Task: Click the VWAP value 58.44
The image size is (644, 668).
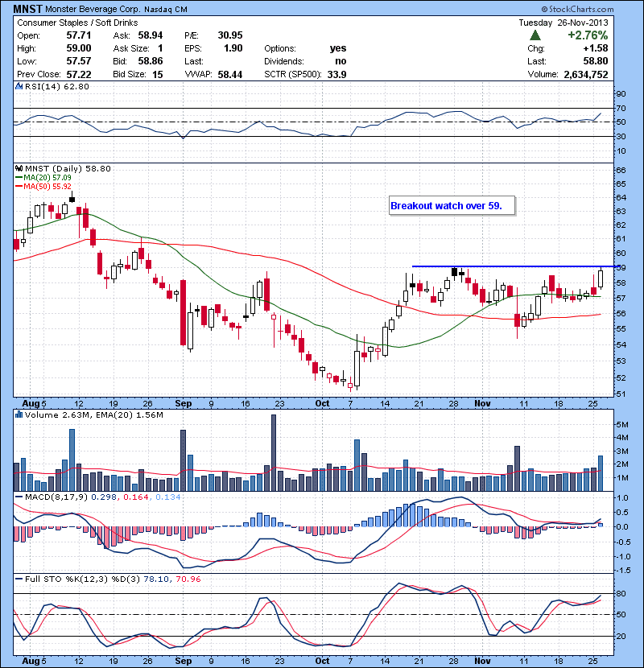Action: tap(230, 74)
